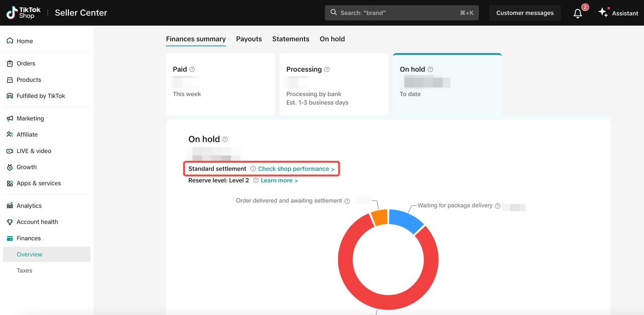Select the Taxes sidebar item
Viewport: 644px width, 315px height.
24,270
